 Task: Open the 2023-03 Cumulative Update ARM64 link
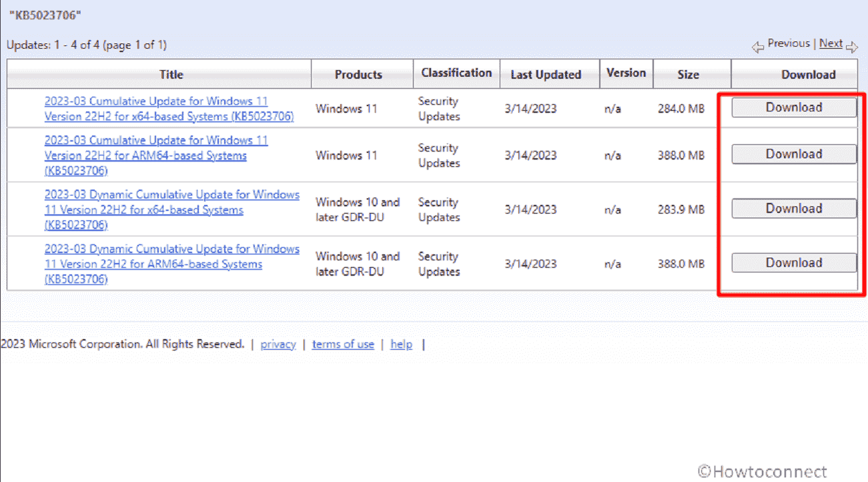tap(156, 156)
